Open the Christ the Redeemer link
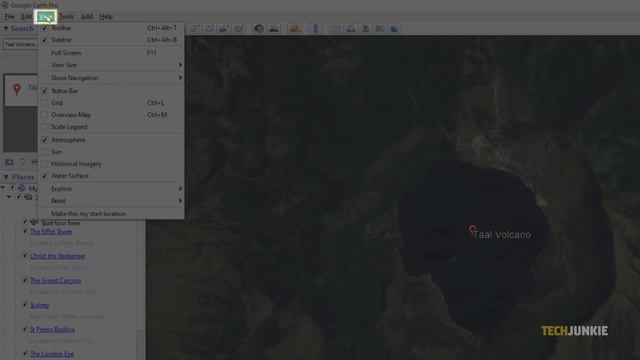The height and width of the screenshot is (360, 640). [x=58, y=256]
